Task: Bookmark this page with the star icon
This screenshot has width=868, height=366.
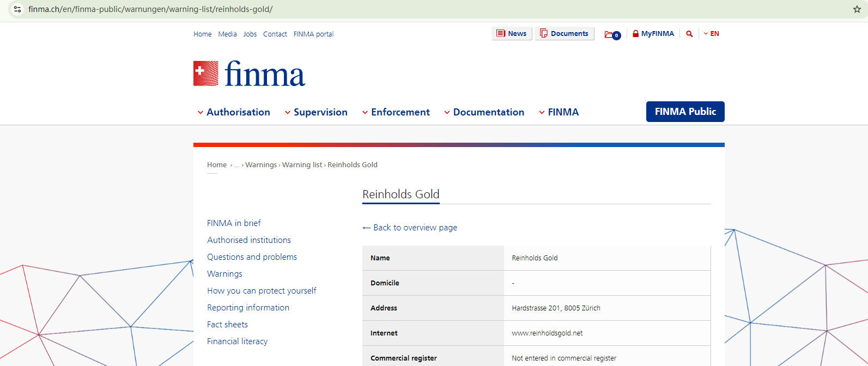Action: [x=857, y=9]
